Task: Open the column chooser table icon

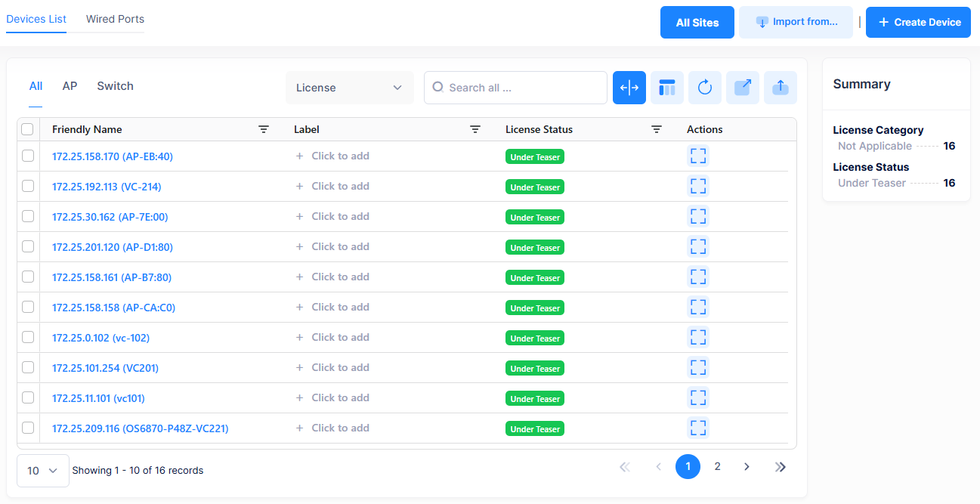Action: pyautogui.click(x=666, y=88)
